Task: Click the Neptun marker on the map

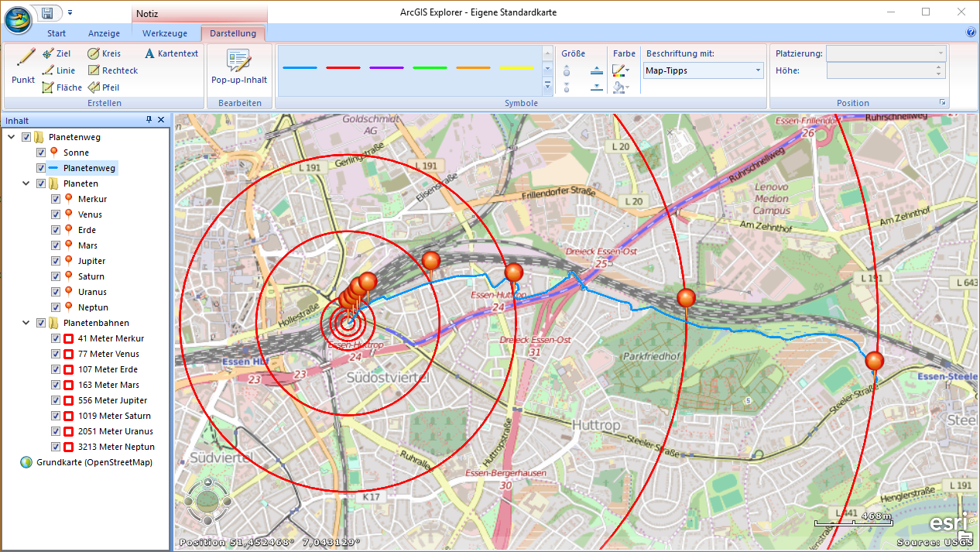Action: pos(874,361)
